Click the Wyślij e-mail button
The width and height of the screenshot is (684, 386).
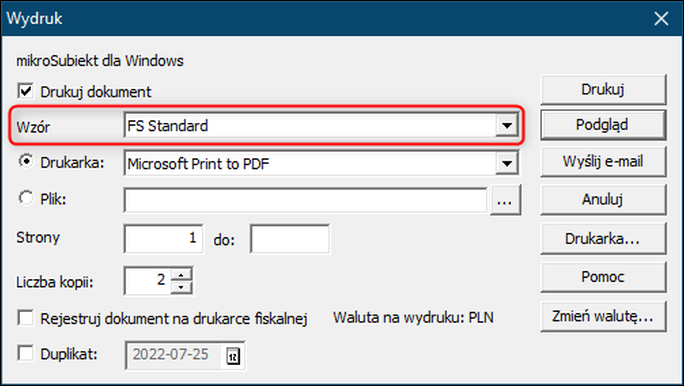click(603, 161)
